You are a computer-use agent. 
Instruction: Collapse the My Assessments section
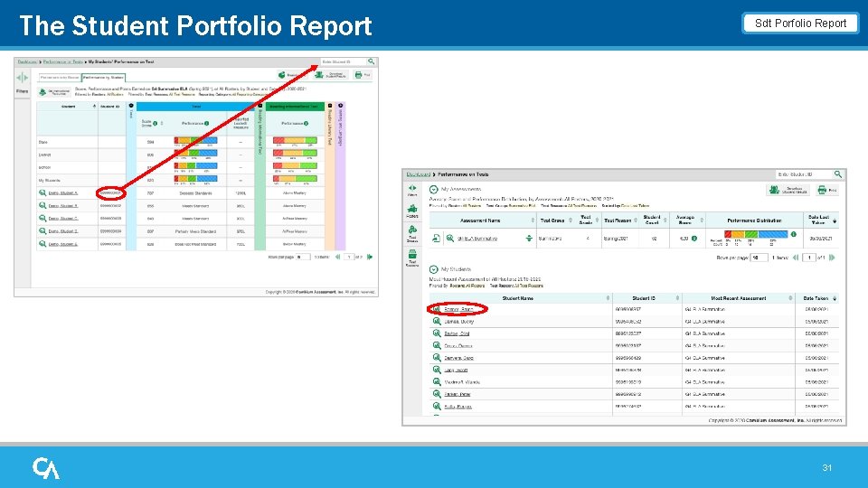coord(433,189)
